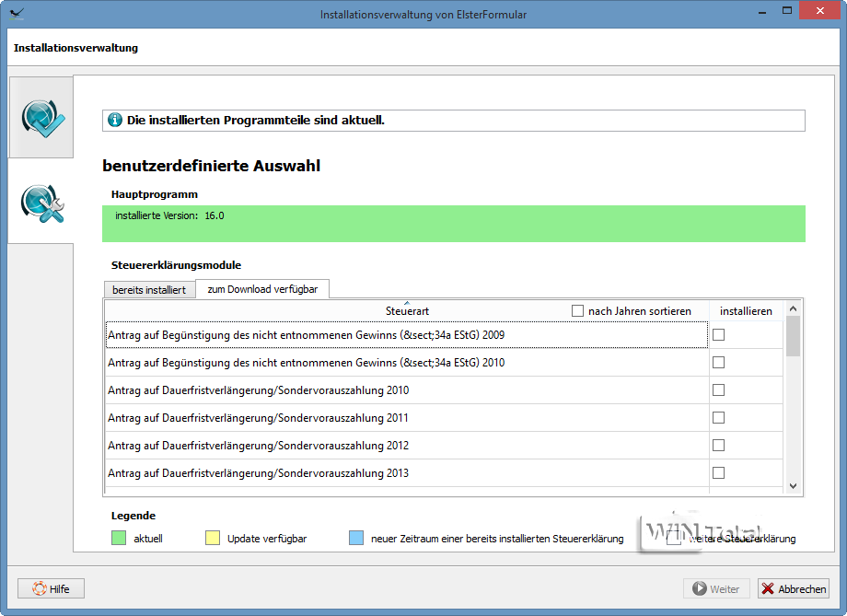847x616 pixels.
Task: Select row 'Antrag auf Dauerfristverlängerung/Sondervorauszahlung 2012'
Action: pos(407,446)
